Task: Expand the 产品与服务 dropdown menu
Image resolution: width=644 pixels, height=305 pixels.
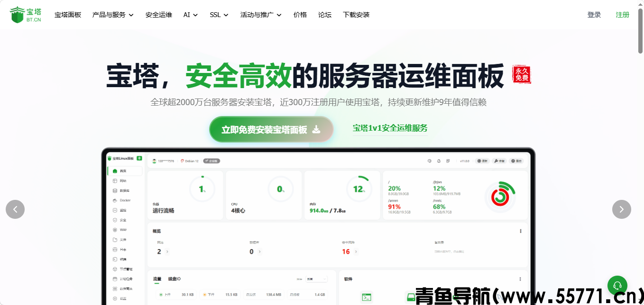Action: pos(113,15)
